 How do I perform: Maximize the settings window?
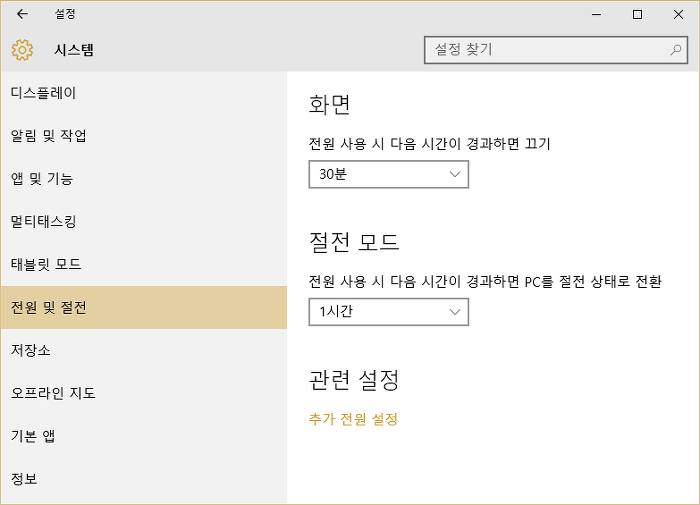638,14
